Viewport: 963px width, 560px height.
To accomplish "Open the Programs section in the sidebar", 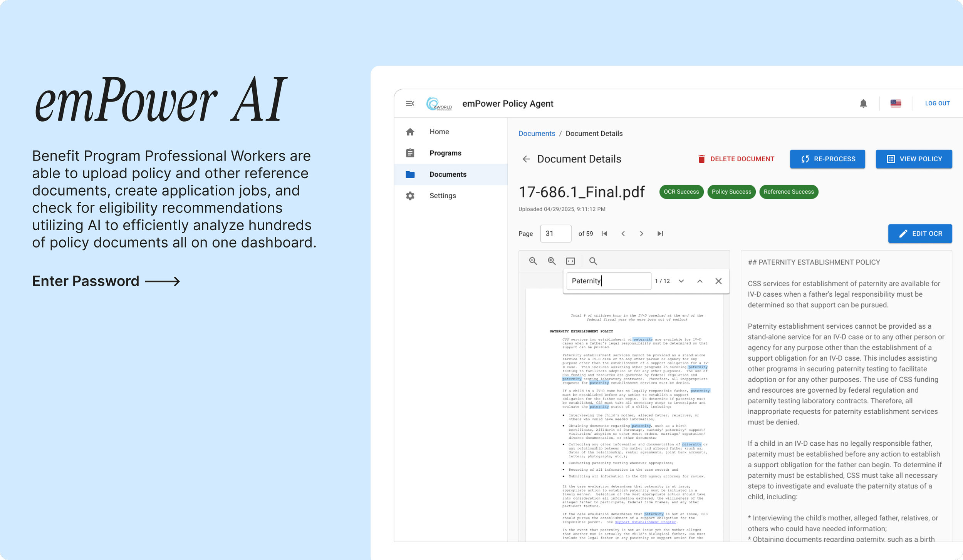I will click(445, 153).
